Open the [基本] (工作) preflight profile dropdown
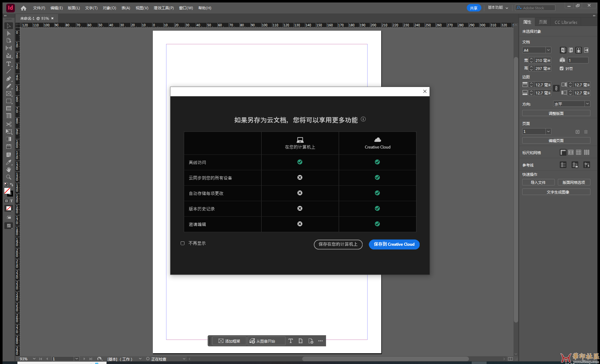Screen dimensions: 600x364 tap(140, 359)
